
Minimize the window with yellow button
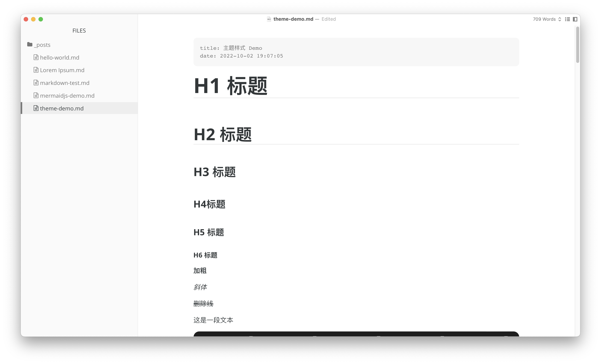point(33,19)
